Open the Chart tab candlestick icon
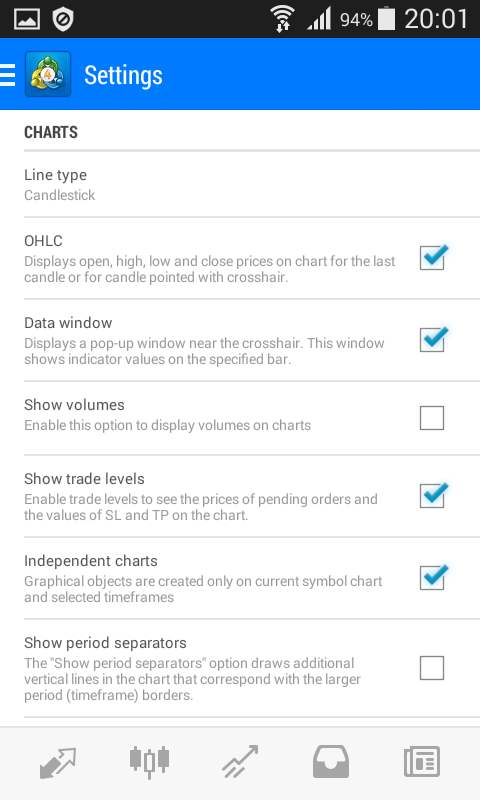This screenshot has height=800, width=480. (x=149, y=762)
